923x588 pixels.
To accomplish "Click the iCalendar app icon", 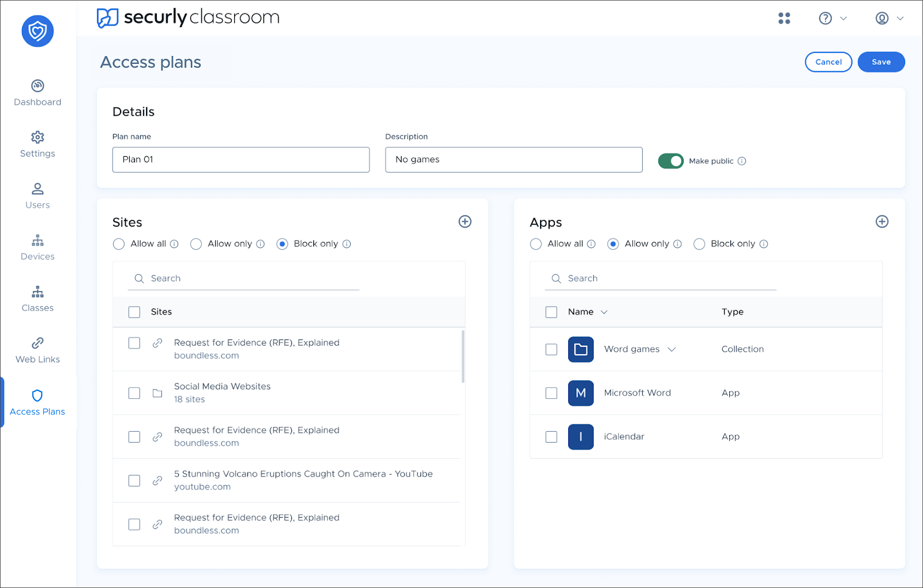I will click(580, 437).
